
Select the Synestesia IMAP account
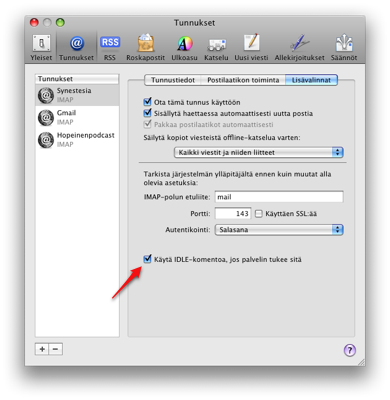(x=77, y=95)
